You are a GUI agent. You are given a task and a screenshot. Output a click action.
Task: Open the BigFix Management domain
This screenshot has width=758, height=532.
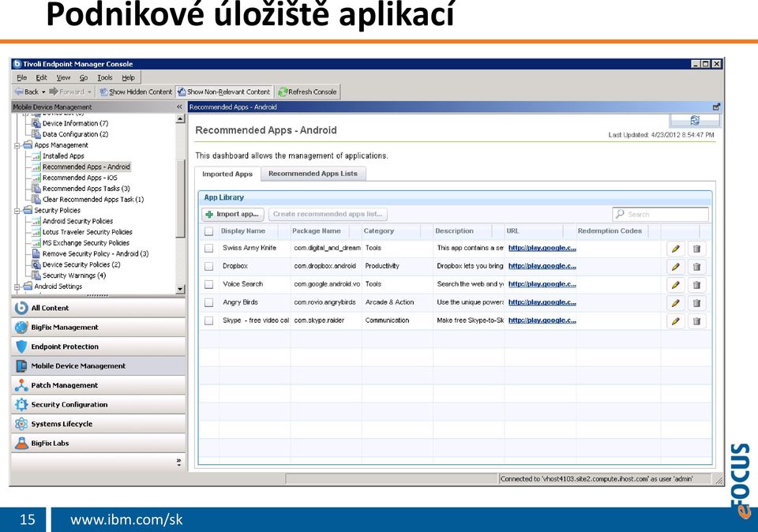98,327
